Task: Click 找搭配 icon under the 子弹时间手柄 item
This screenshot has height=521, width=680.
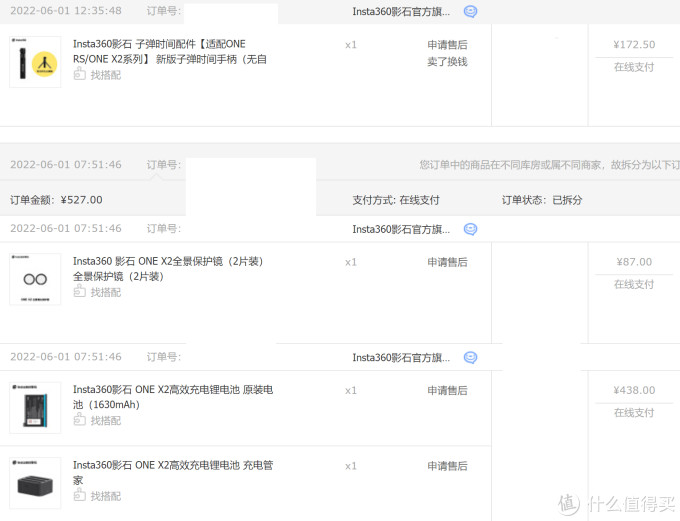Action: tap(80, 75)
